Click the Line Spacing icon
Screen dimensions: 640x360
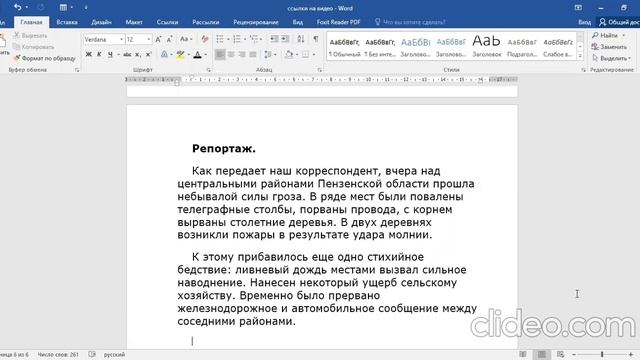268,54
